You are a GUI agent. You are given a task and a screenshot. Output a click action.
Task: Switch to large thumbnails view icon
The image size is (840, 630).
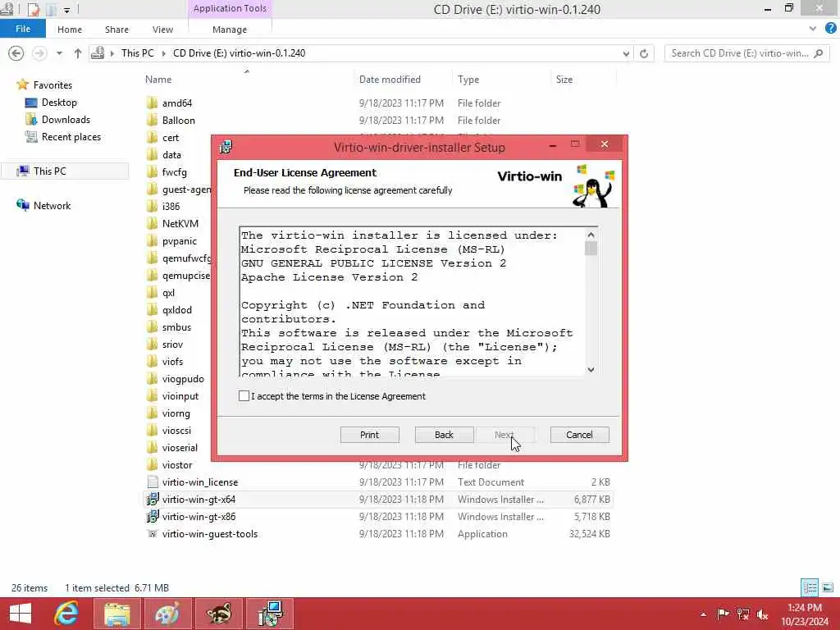click(x=827, y=587)
